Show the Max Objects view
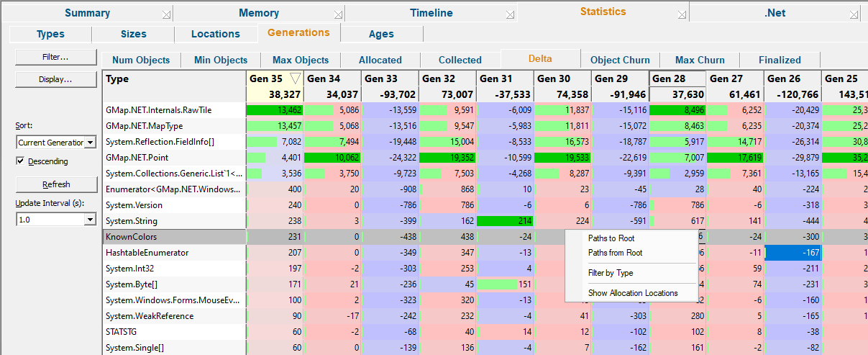This screenshot has height=355, width=868. 301,60
